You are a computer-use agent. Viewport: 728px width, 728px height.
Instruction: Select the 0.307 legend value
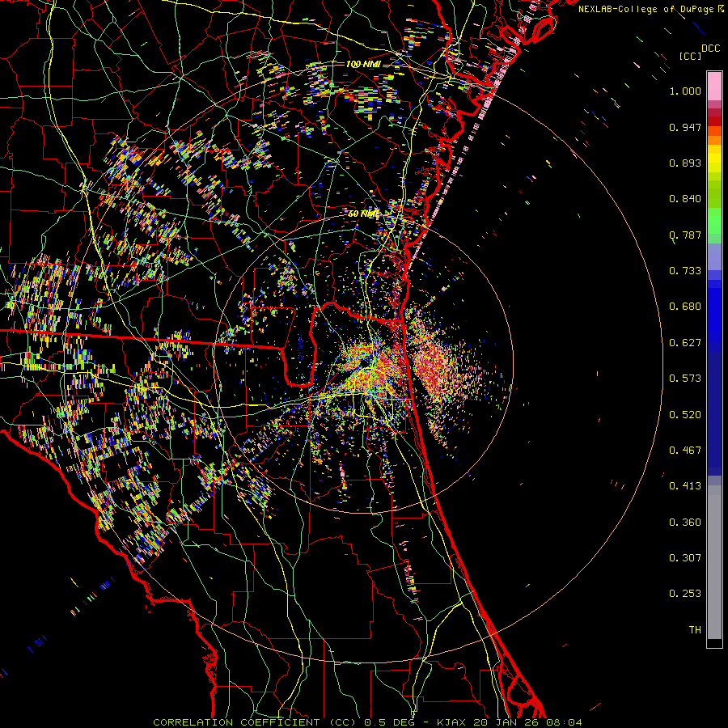(x=685, y=558)
